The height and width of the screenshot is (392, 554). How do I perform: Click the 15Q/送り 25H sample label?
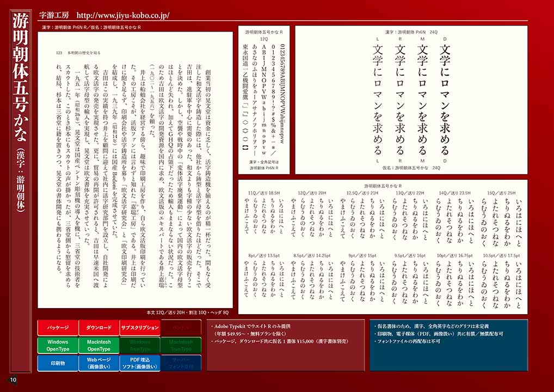pyautogui.click(x=501, y=193)
